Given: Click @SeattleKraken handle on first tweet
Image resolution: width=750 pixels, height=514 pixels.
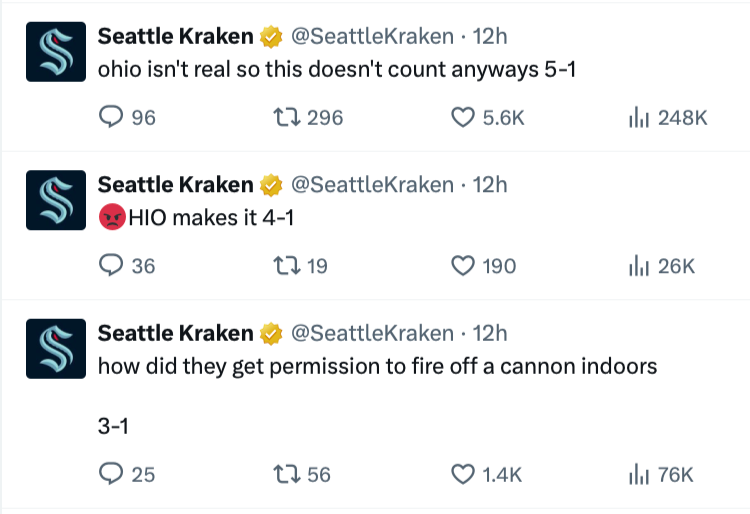Looking at the screenshot, I should click(x=373, y=36).
